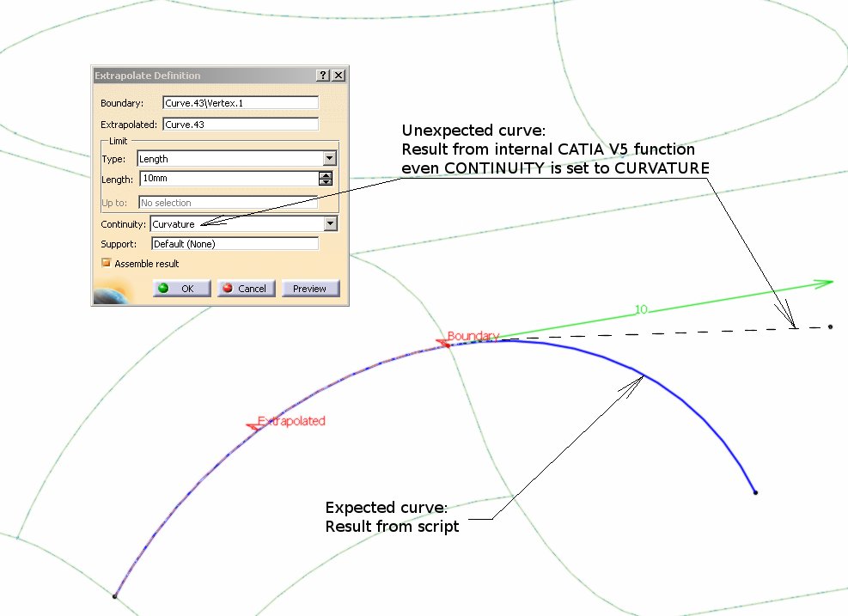This screenshot has width=848, height=616.
Task: Click the Continuity combo box showing Curvature
Action: (244, 224)
